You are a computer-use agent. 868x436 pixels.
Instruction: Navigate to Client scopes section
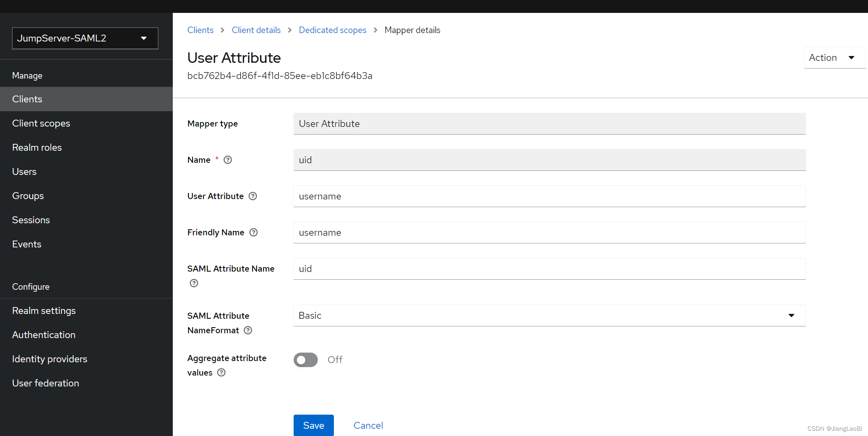pos(41,123)
